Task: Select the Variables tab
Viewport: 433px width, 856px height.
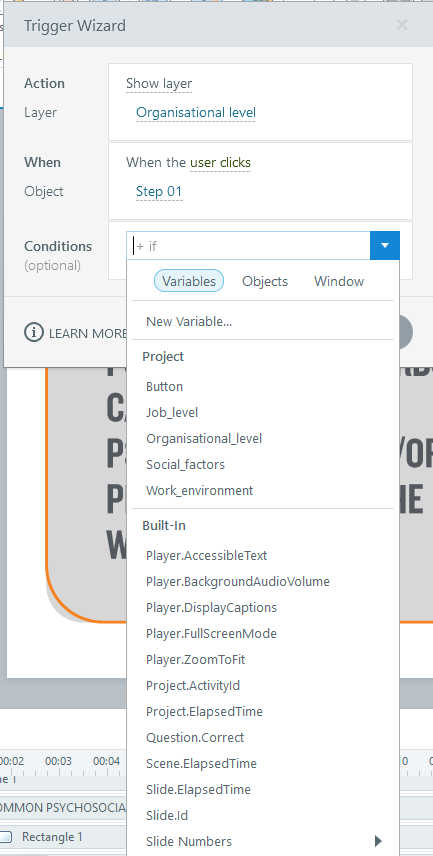Action: click(x=189, y=281)
